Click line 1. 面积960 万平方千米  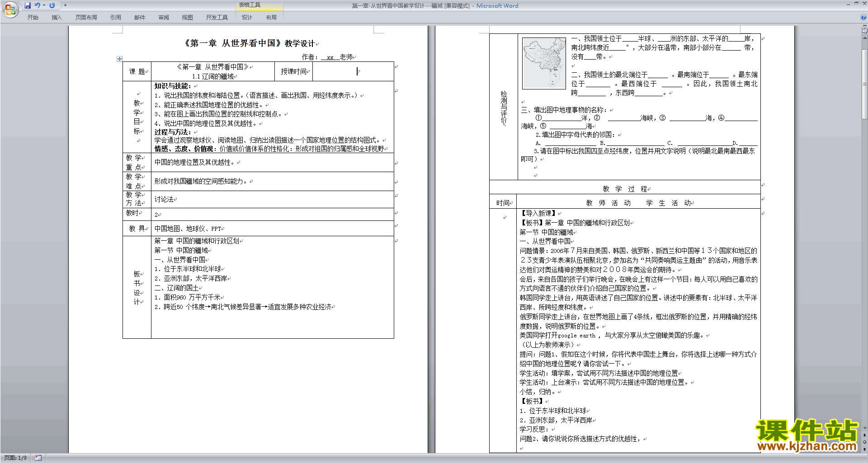tap(188, 297)
